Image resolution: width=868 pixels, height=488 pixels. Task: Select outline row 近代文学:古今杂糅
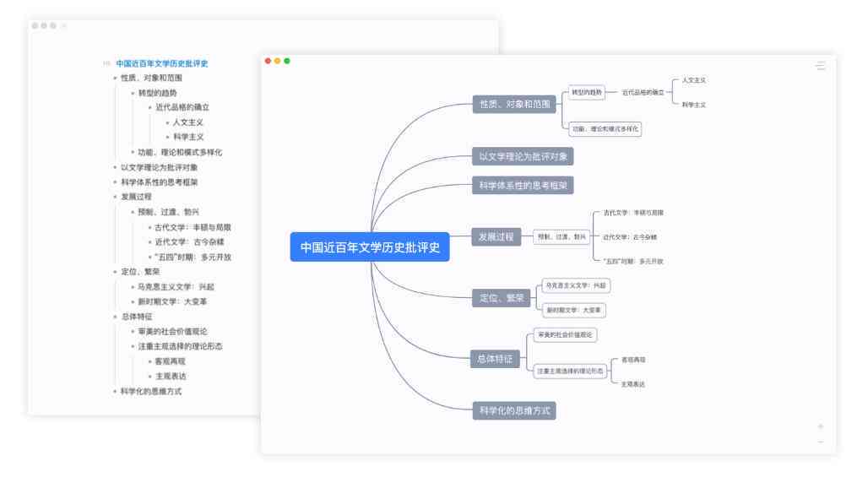189,241
